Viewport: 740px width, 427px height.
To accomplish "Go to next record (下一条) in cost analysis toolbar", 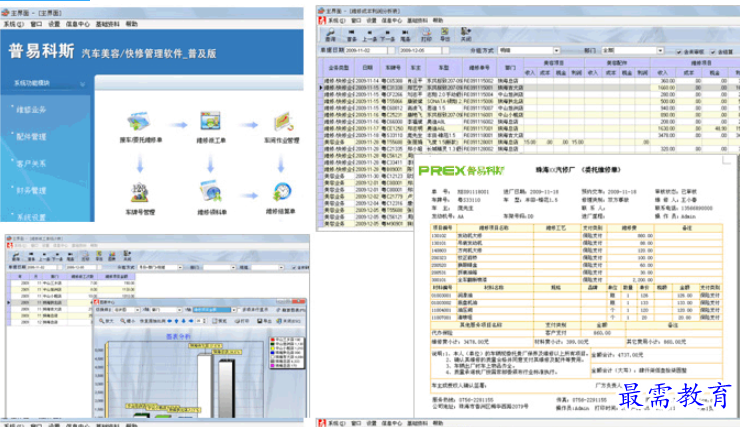I will point(387,35).
